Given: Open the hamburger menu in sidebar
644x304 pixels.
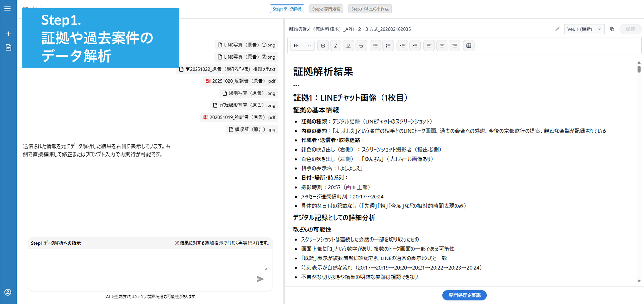Looking at the screenshot, I should [8, 9].
